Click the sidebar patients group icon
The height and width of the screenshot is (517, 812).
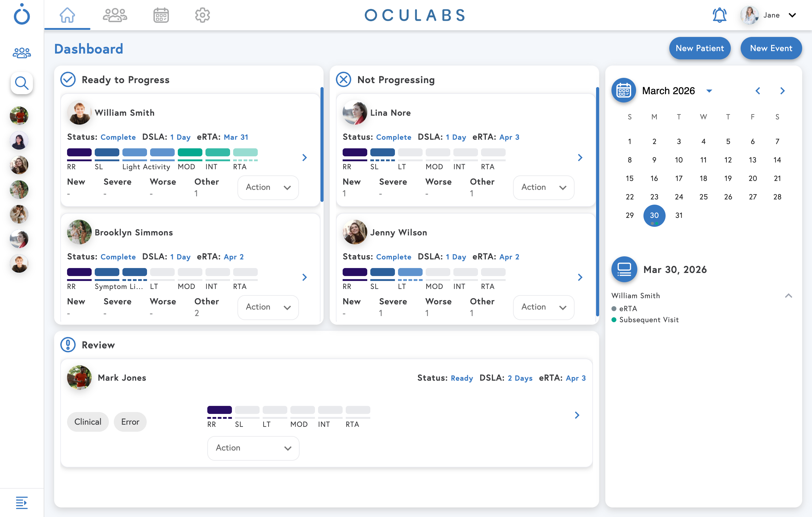click(22, 53)
